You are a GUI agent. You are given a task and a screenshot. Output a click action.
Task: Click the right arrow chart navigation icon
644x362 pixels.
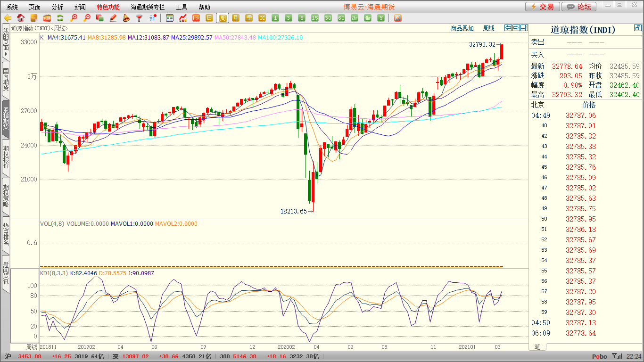tap(516, 28)
